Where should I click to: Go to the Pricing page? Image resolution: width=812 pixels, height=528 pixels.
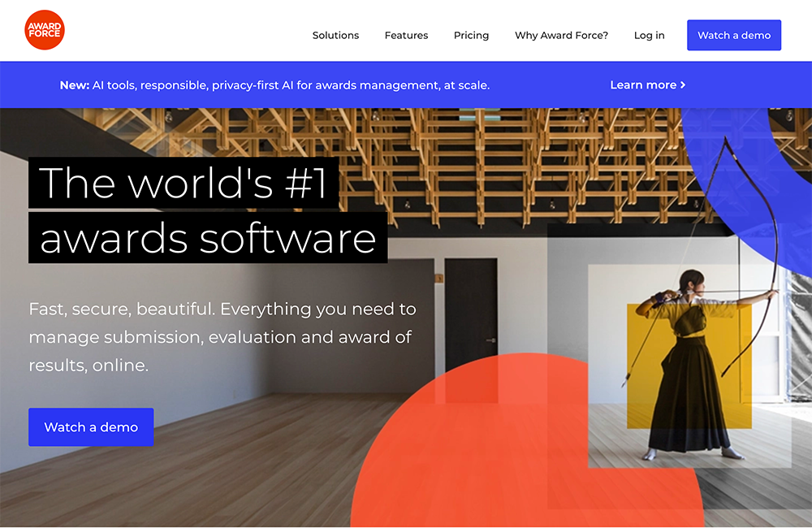pyautogui.click(x=471, y=35)
